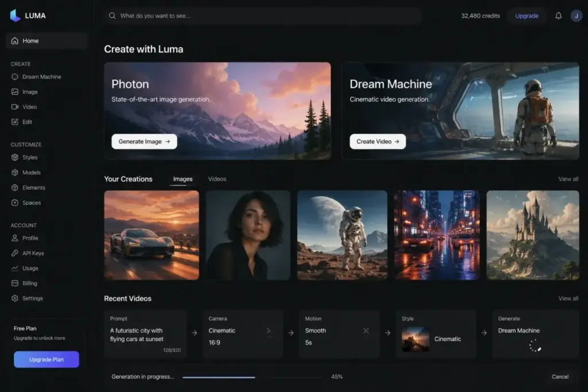Click the Usage sidebar label
This screenshot has width=588, height=392.
tap(30, 269)
